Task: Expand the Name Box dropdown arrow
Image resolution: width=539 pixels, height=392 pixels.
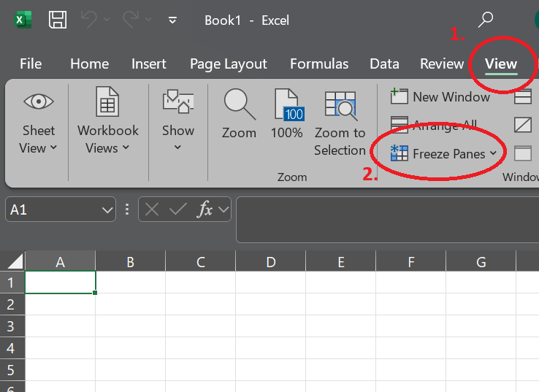Action: (x=107, y=210)
